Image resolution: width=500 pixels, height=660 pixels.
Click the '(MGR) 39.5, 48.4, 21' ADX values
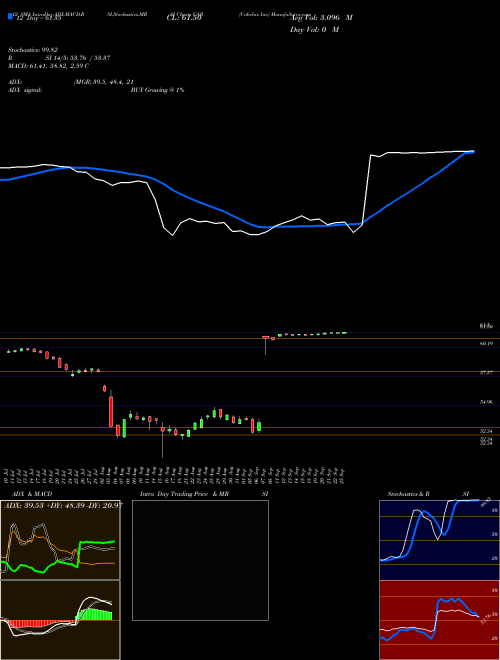click(104, 82)
